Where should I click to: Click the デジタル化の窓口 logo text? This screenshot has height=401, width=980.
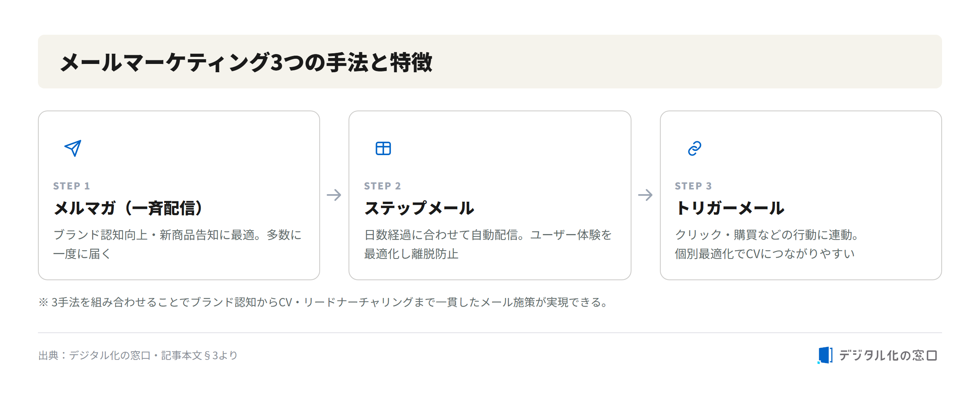click(x=888, y=356)
